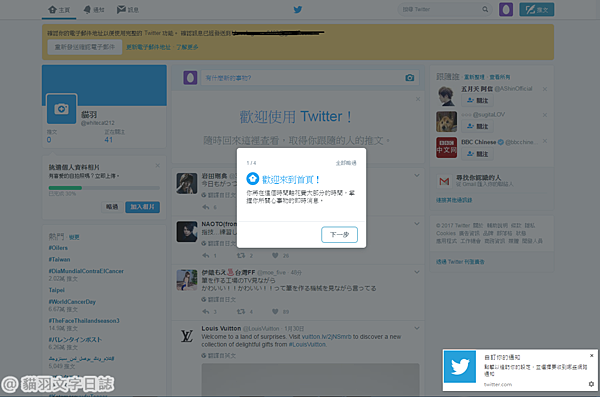Click the What's happening tweet box
The height and width of the screenshot is (397, 600).
tap(310, 78)
